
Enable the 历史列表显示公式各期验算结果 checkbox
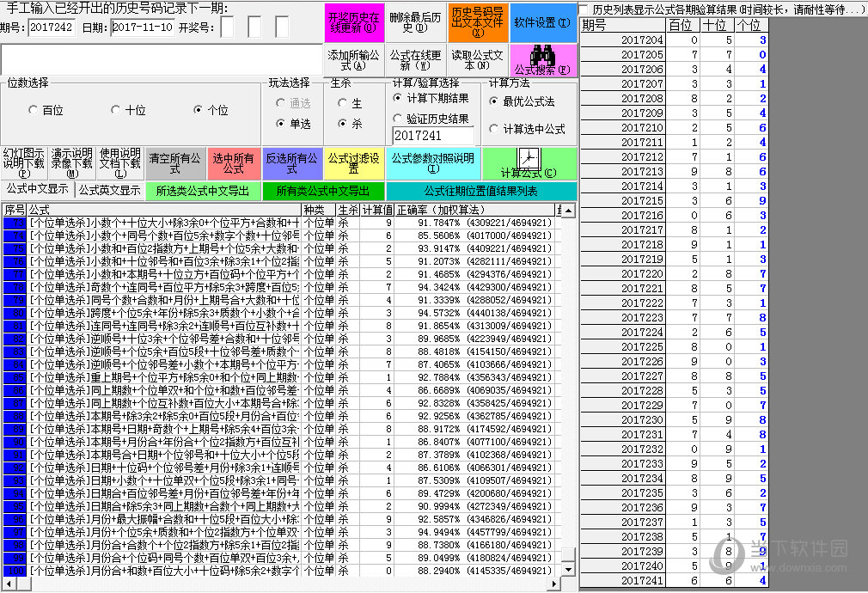pos(584,9)
